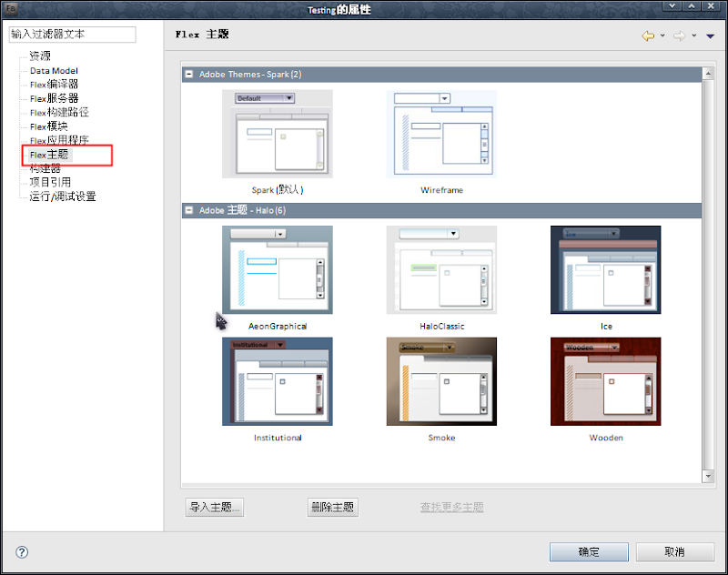Cancel with the 取消 button
Image resolution: width=728 pixels, height=575 pixels.
(x=674, y=551)
